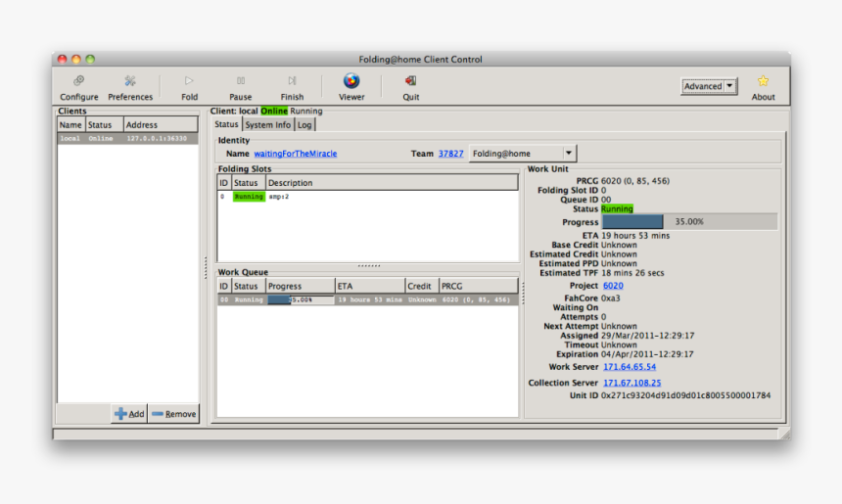Click the Folding Slots ID column header
This screenshot has width=842, height=504.
(x=224, y=182)
